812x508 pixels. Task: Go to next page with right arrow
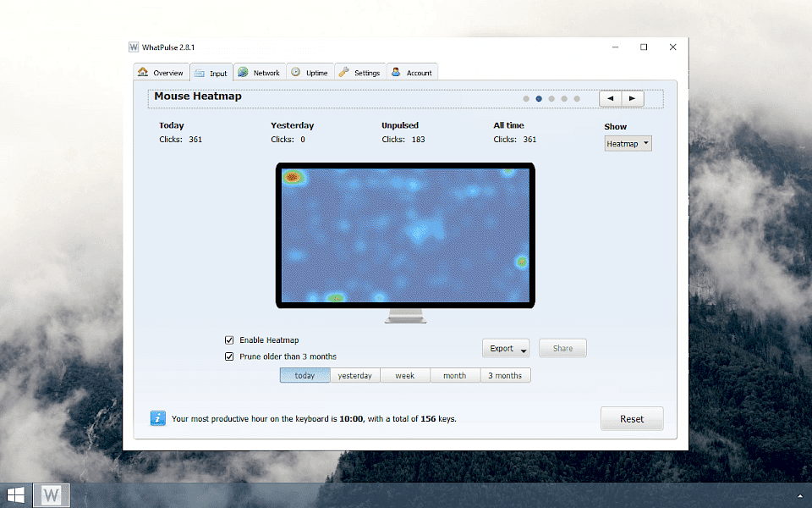click(633, 98)
